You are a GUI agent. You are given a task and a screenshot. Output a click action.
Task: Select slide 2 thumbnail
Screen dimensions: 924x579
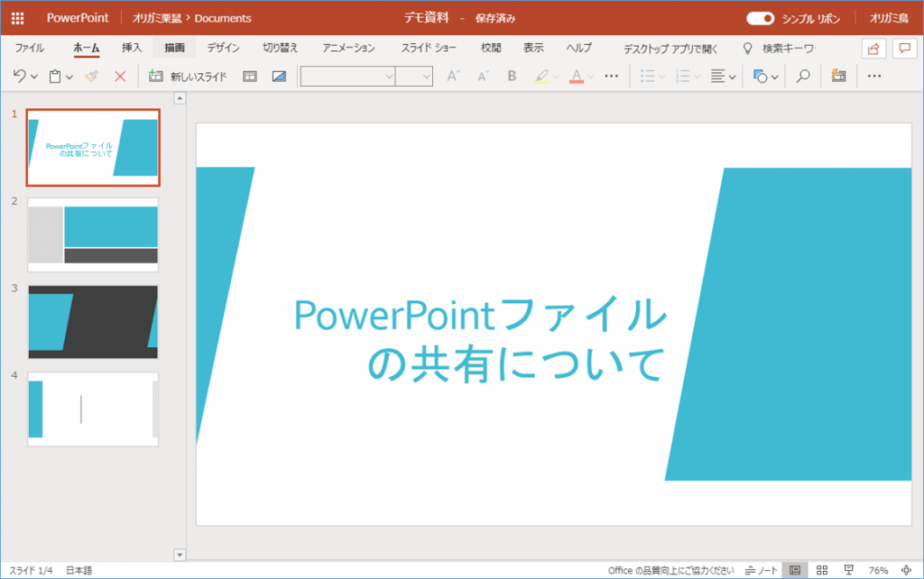(93, 234)
